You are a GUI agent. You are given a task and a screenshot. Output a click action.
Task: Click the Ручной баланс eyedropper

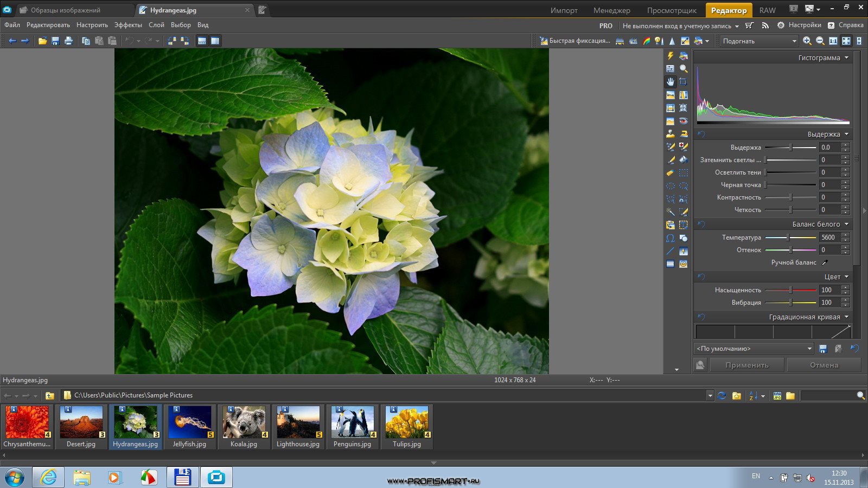[x=825, y=262]
